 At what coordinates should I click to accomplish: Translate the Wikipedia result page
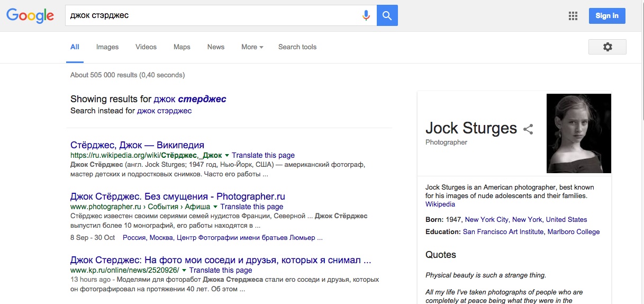[263, 155]
